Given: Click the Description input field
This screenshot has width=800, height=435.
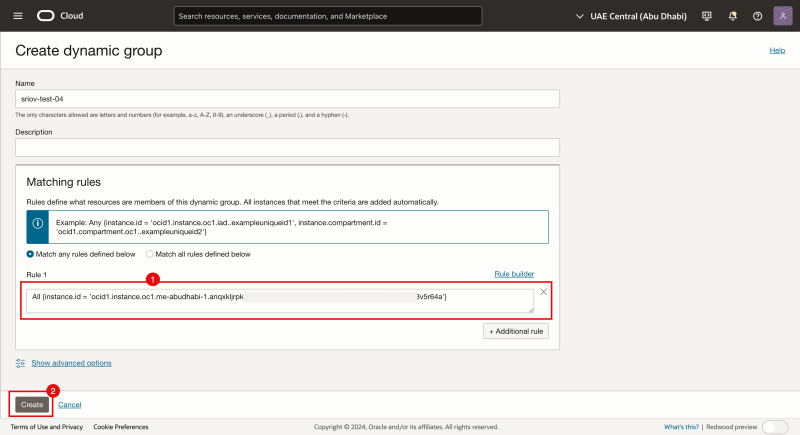Looking at the screenshot, I should coord(287,147).
